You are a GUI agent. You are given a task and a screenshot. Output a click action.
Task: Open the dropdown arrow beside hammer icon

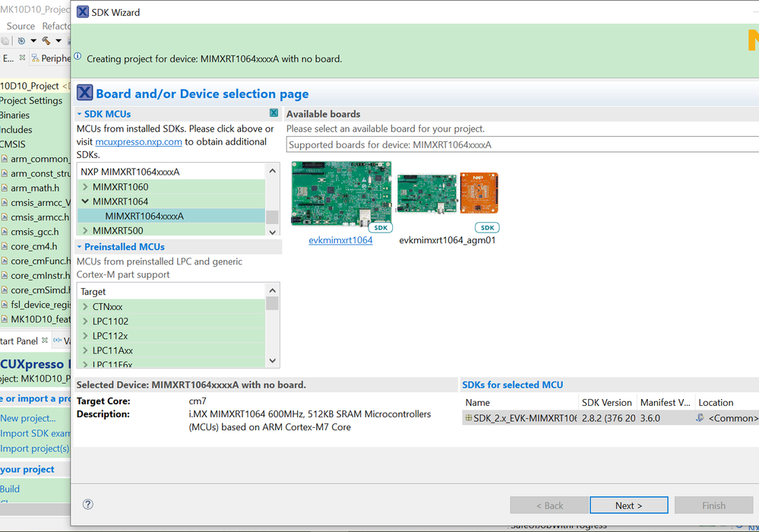59,41
